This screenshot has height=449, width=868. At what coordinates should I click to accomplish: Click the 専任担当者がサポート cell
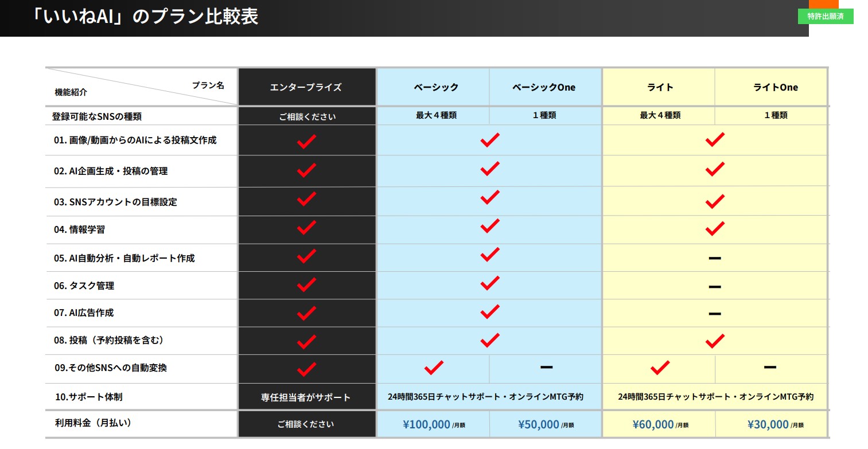[x=306, y=397]
